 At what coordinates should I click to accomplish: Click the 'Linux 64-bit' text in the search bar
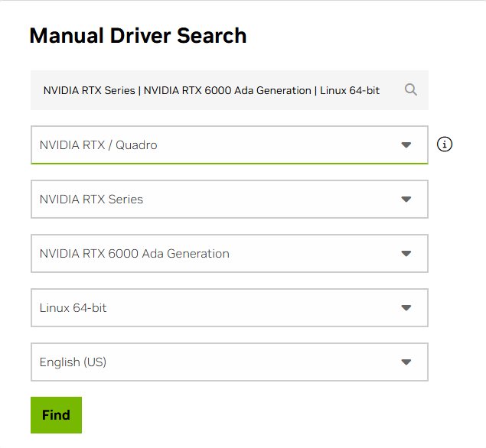coord(350,90)
